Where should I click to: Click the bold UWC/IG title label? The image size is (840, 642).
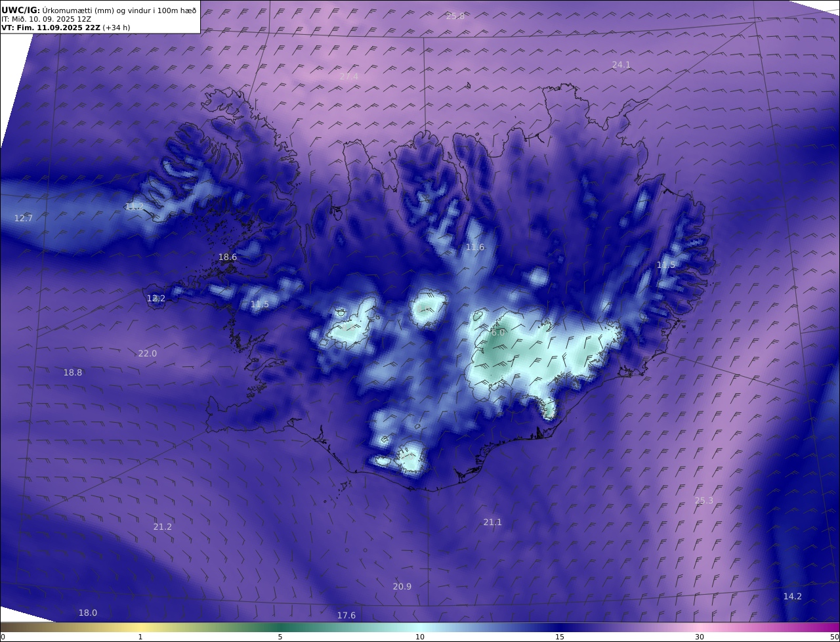pyautogui.click(x=21, y=10)
